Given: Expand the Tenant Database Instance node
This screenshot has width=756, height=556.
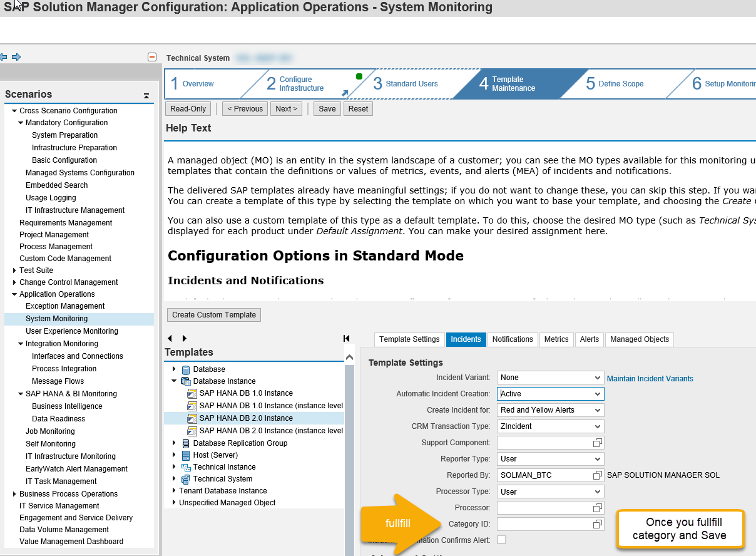Looking at the screenshot, I should (x=174, y=491).
